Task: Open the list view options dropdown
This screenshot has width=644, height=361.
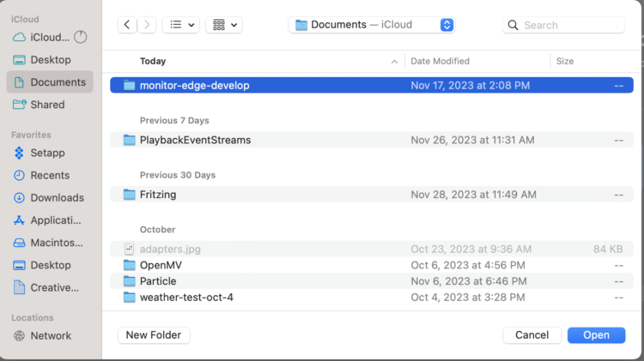Action: (x=180, y=25)
